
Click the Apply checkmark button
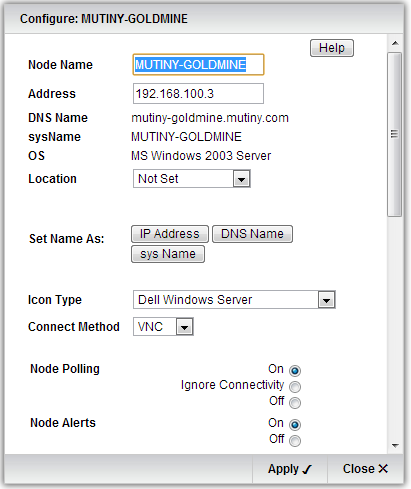coord(290,469)
